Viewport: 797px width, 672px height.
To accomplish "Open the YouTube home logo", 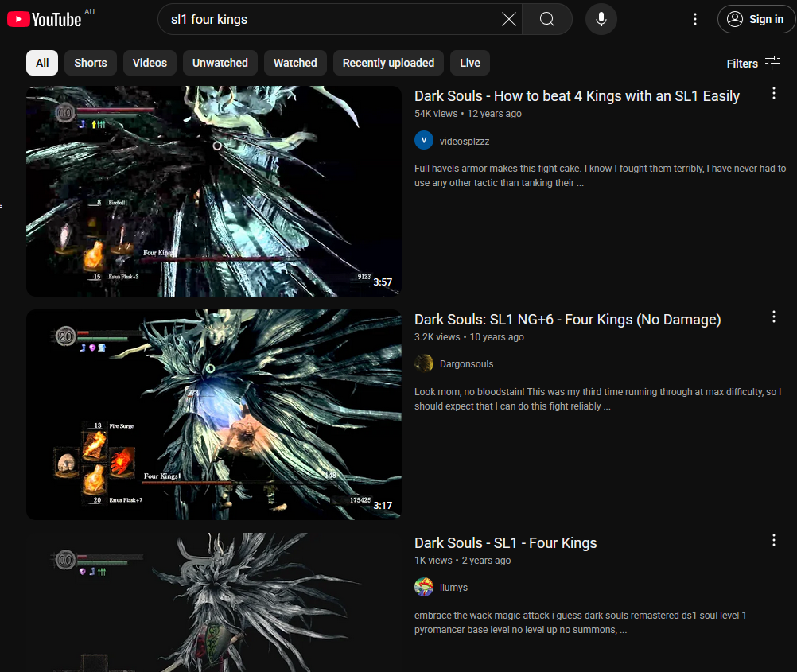I will [45, 19].
